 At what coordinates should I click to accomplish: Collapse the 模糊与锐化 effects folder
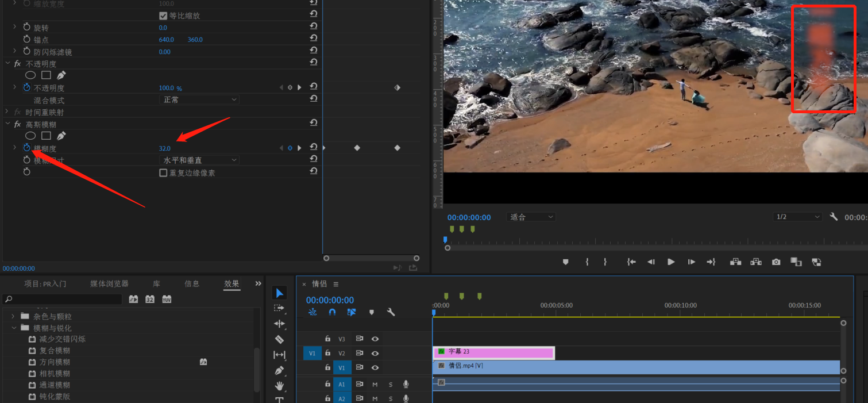pos(13,328)
